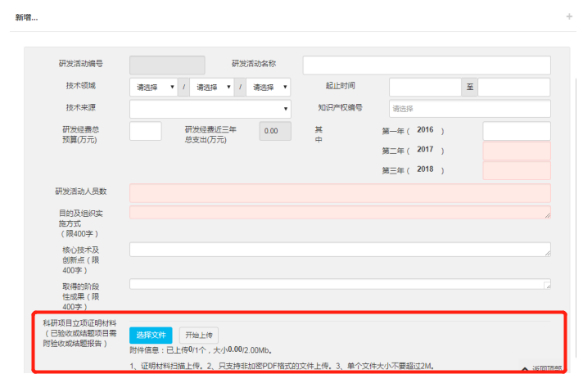Click the 研发活动名称 text field
Image resolution: width=583 pixels, height=392 pixels.
click(x=426, y=65)
